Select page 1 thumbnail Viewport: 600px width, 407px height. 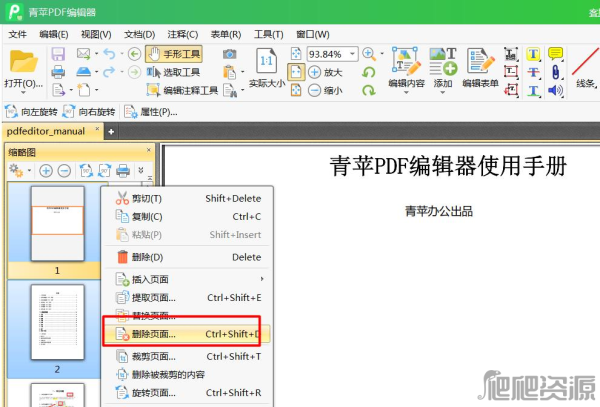[57, 223]
